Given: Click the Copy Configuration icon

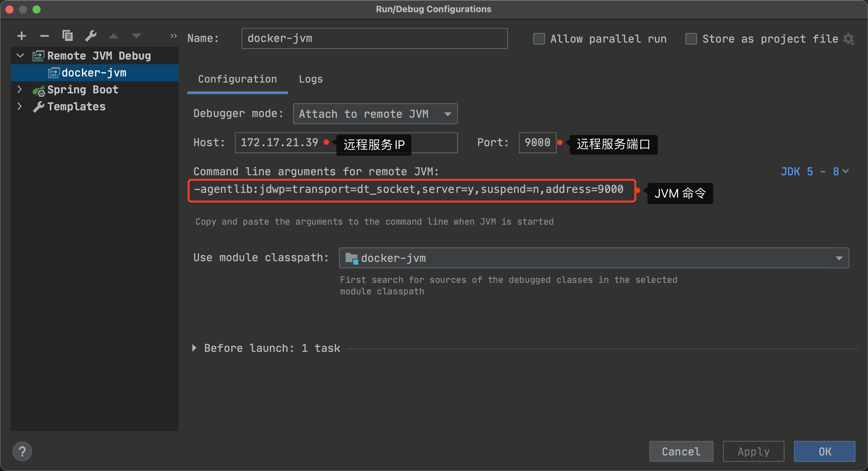Looking at the screenshot, I should (67, 36).
